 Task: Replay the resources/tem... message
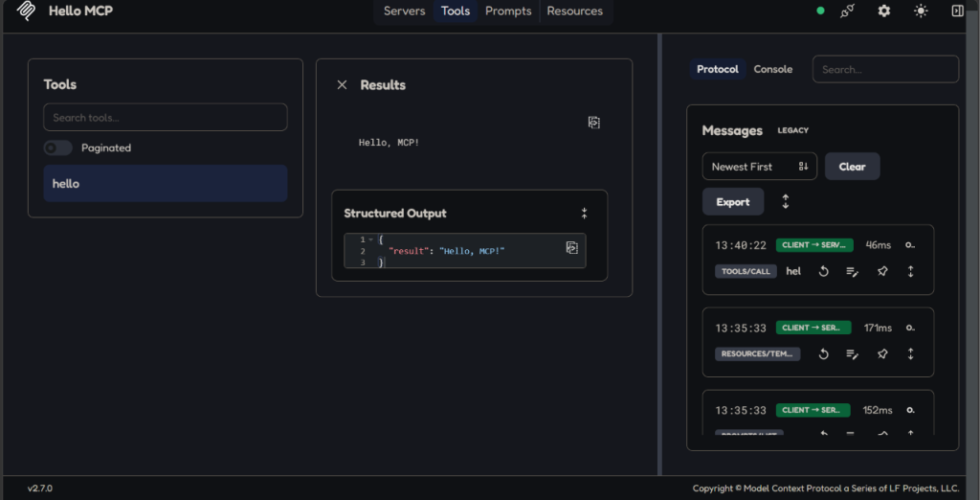point(824,353)
